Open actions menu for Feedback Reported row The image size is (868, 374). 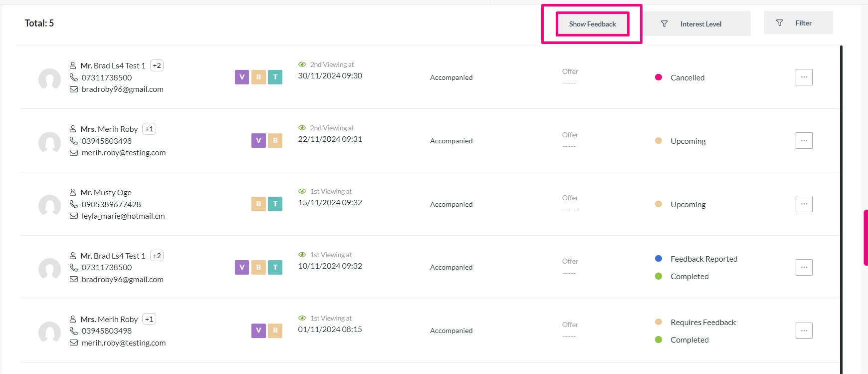[804, 268]
